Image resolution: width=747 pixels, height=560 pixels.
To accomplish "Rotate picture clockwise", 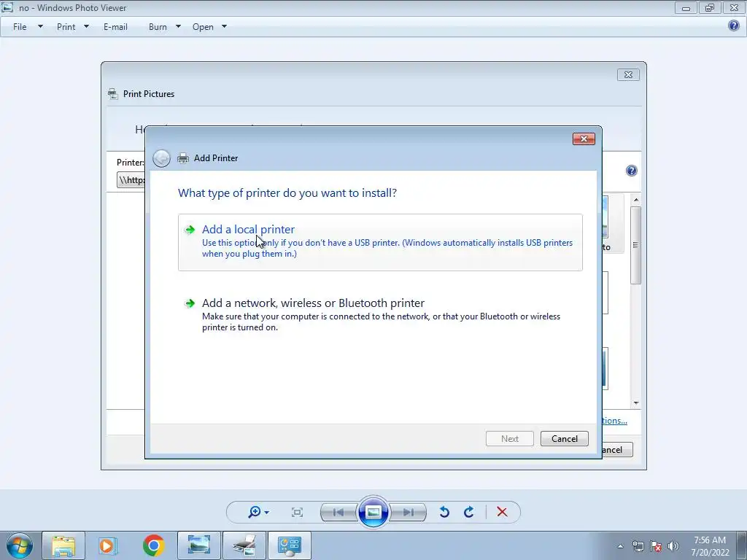I will coord(469,513).
